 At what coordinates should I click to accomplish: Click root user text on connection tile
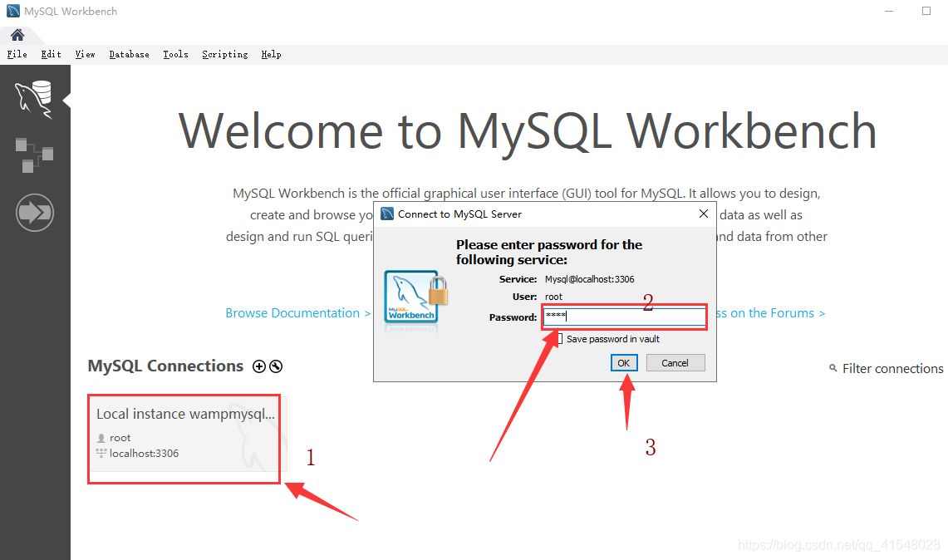[120, 438]
